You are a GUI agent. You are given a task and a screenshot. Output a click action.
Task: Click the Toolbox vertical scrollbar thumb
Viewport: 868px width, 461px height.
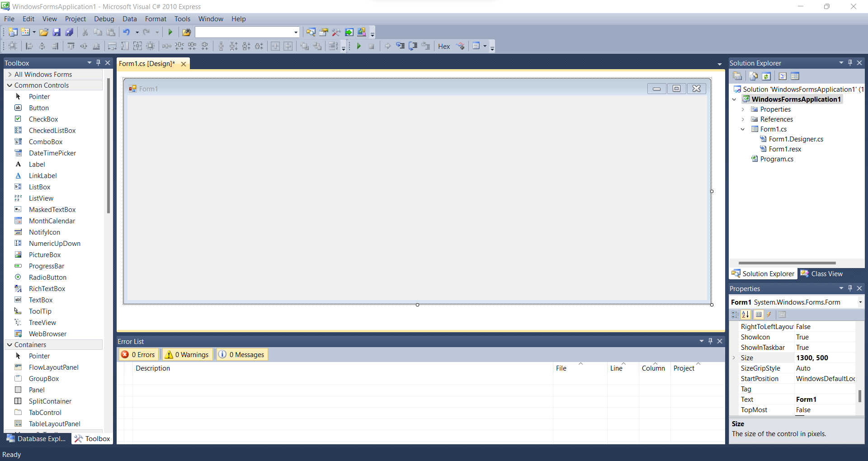pos(108,146)
